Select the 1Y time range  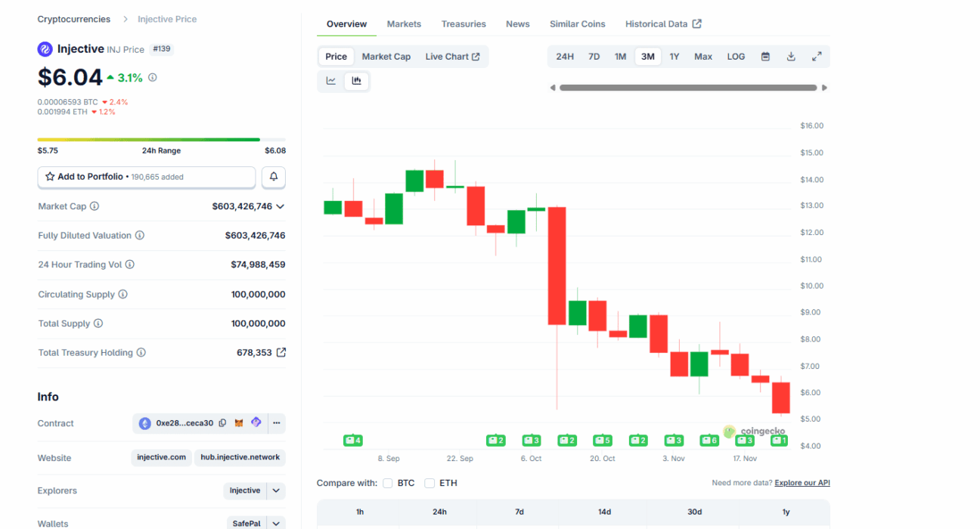674,57
